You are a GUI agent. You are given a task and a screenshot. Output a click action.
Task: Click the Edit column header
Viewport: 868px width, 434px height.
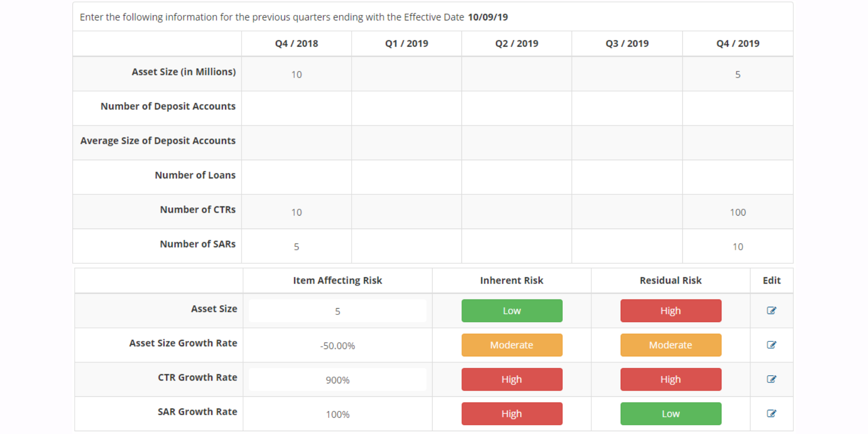point(772,280)
